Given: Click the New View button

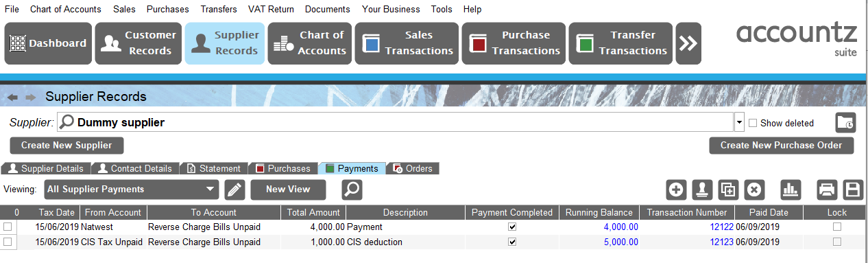Looking at the screenshot, I should pyautogui.click(x=288, y=190).
